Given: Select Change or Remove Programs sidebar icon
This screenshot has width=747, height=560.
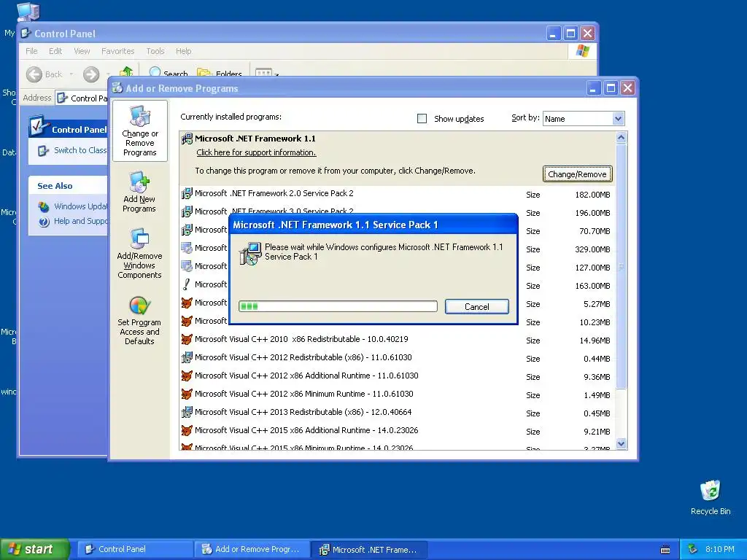Looking at the screenshot, I should 140,116.
